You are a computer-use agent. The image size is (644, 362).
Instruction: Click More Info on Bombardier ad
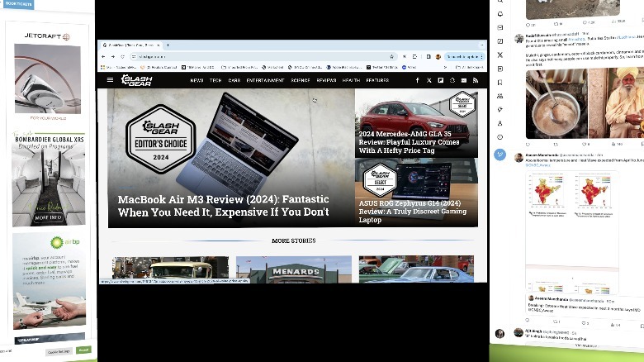tap(49, 217)
